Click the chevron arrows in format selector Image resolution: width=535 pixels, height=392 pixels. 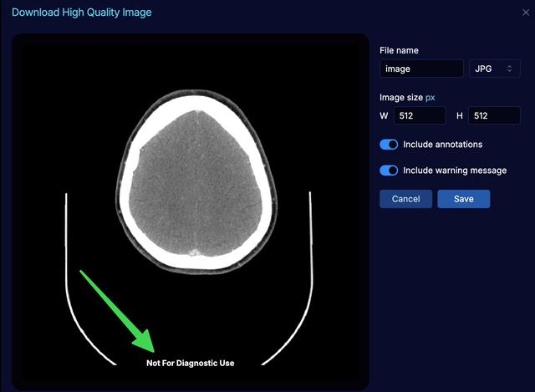(x=509, y=69)
